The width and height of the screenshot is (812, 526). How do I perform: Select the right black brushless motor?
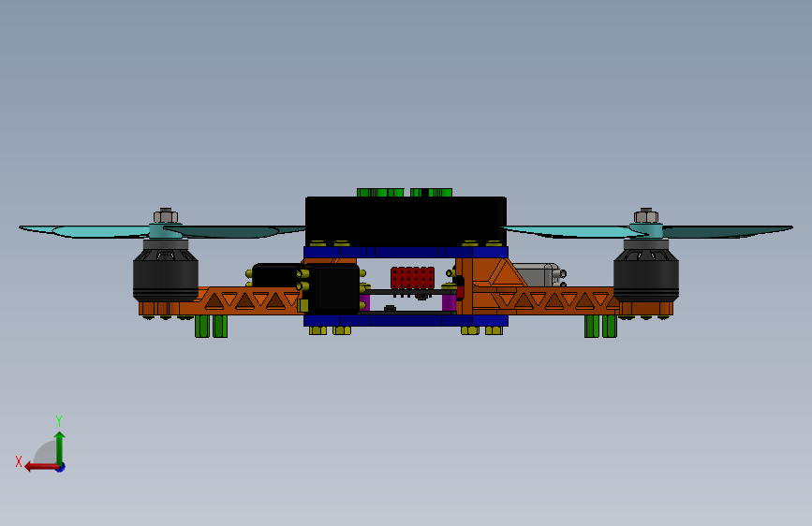646,270
